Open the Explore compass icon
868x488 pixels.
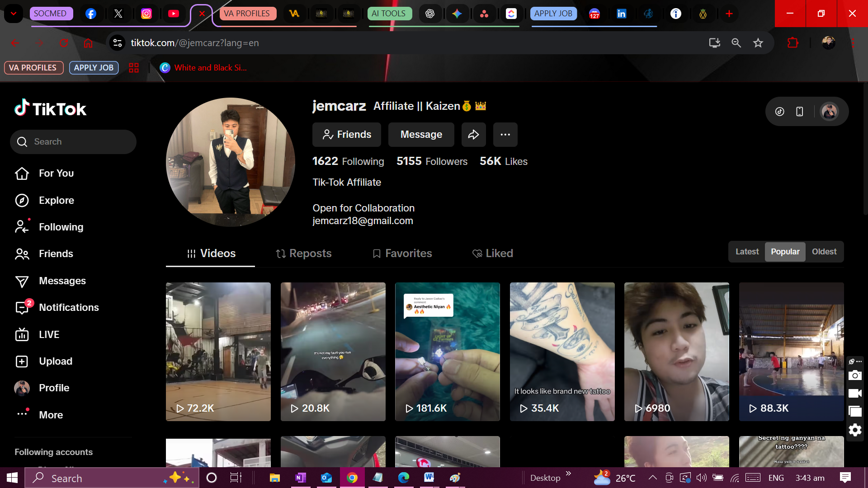(22, 200)
